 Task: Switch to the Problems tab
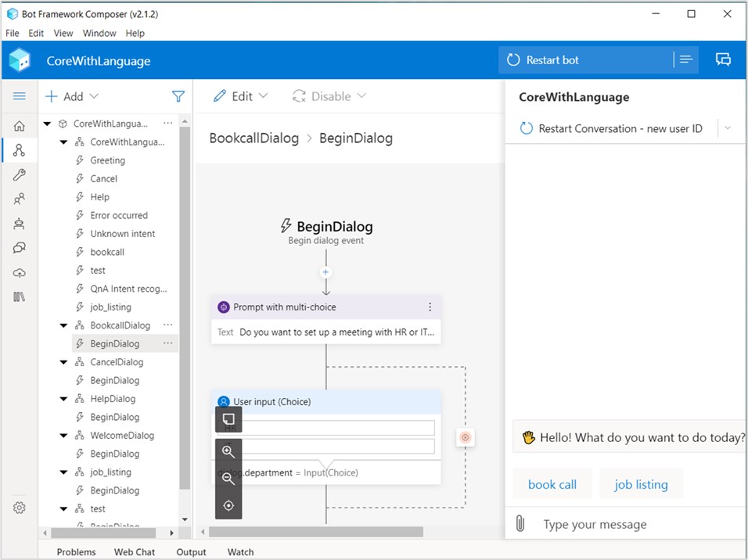[x=77, y=552]
